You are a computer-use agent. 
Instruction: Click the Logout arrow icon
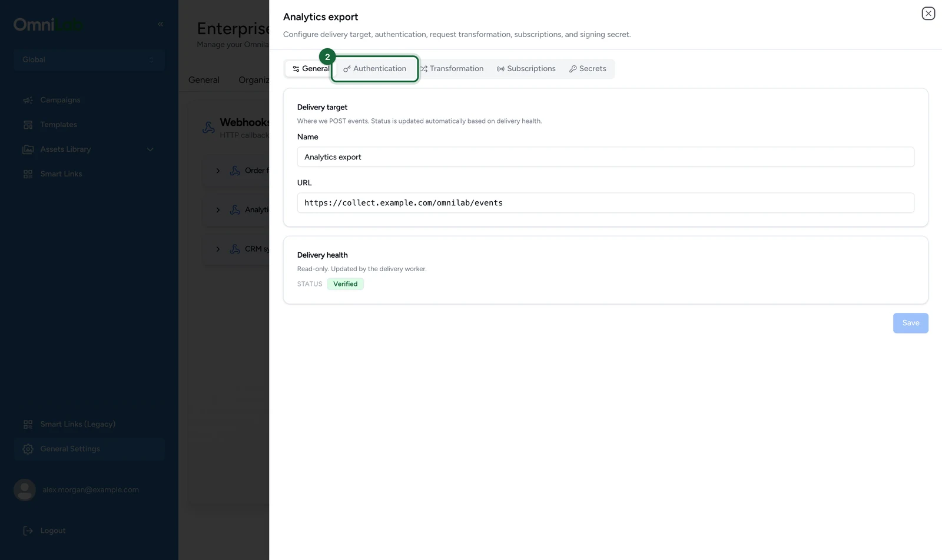(x=28, y=531)
